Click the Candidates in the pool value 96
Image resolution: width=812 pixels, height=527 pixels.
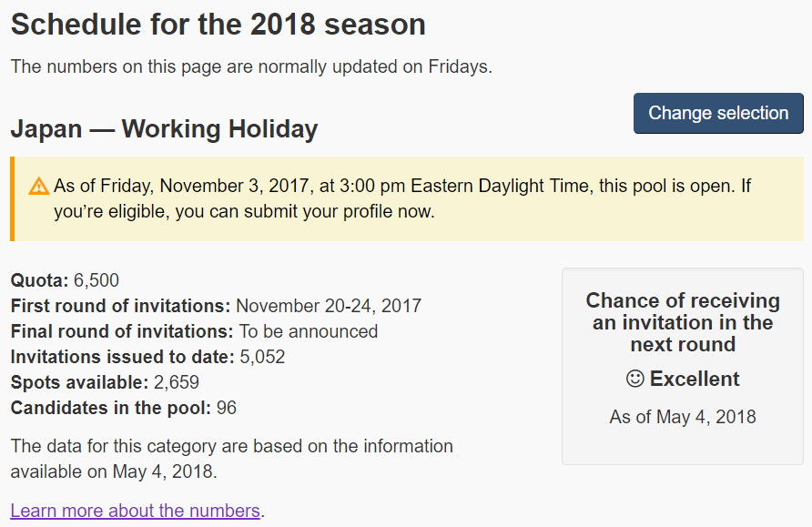click(227, 408)
